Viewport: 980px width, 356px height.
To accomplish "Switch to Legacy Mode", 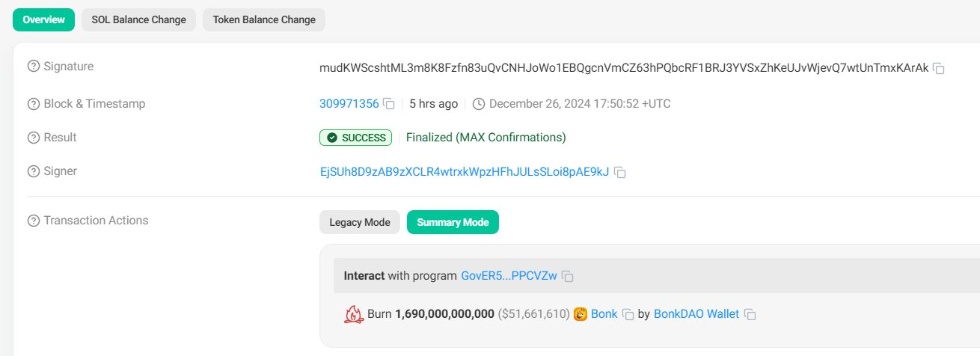I will pyautogui.click(x=360, y=222).
